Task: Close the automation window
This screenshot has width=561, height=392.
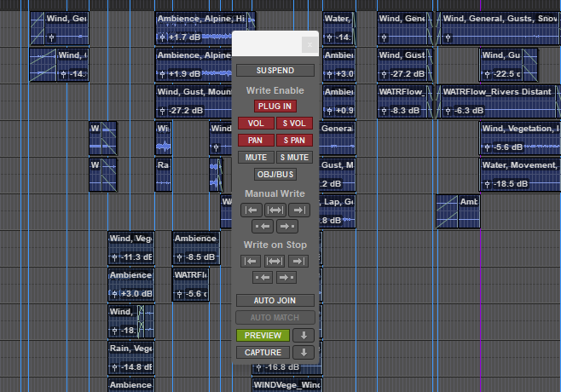Action: click(x=309, y=44)
